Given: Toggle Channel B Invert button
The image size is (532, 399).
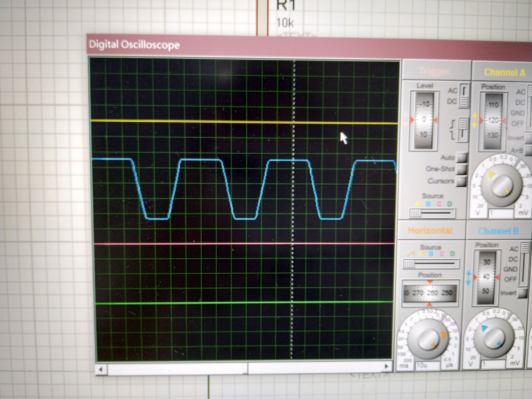Looking at the screenshot, I should pos(522,293).
